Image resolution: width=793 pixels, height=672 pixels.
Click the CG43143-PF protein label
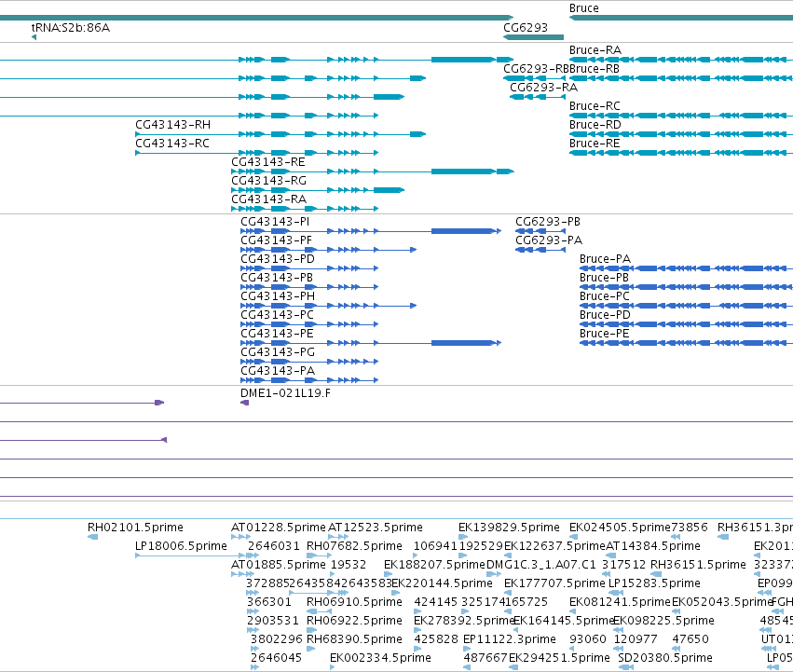tap(276, 240)
